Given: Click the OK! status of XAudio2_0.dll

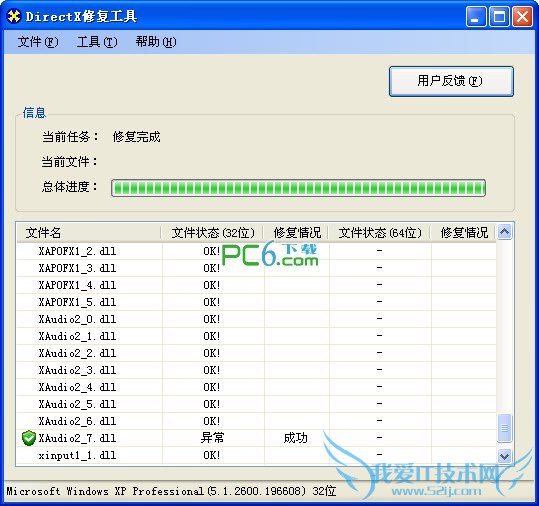Looking at the screenshot, I should click(x=211, y=319).
